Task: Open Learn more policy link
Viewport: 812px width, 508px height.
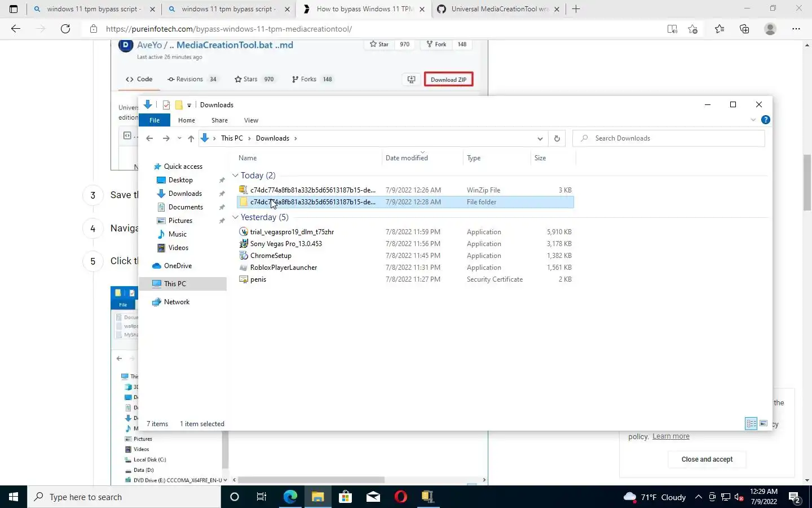Action: [671, 436]
